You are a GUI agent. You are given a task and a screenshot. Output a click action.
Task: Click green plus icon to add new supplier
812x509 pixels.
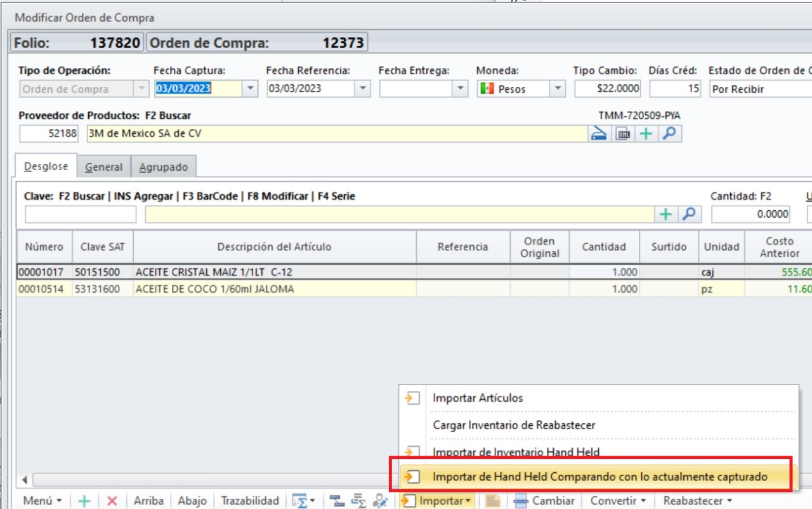click(646, 134)
